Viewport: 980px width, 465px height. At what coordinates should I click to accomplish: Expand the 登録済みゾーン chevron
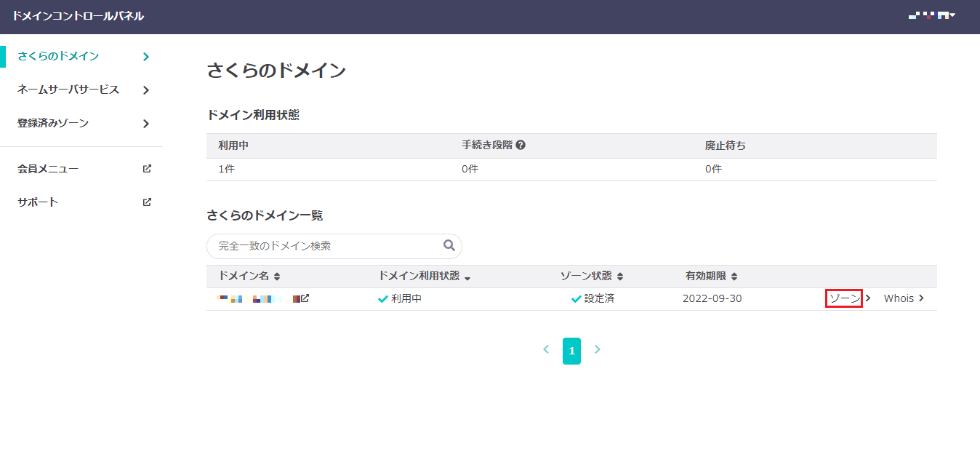point(146,124)
